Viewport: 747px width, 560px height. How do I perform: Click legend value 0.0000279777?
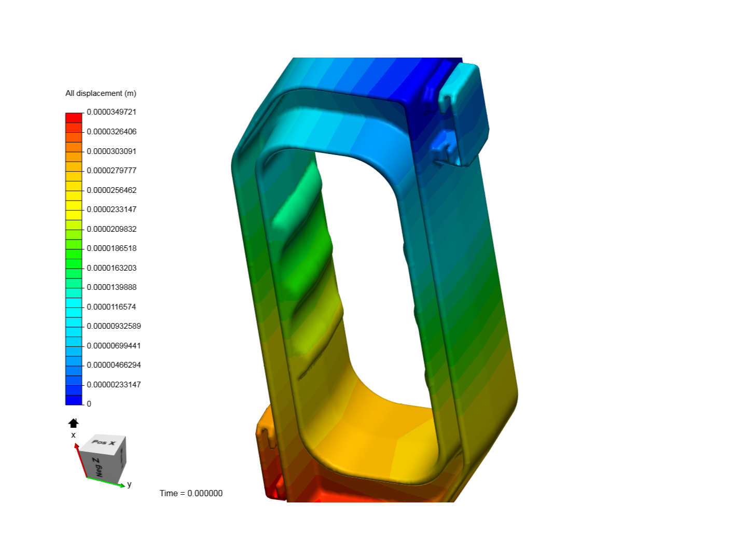click(x=112, y=171)
